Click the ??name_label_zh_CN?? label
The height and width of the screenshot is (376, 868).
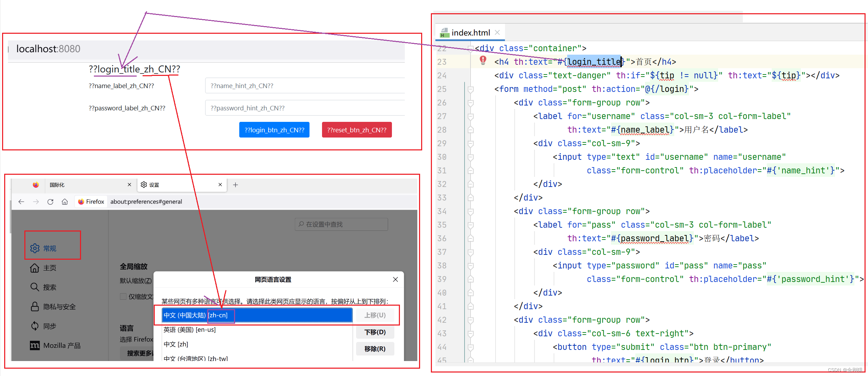coord(121,86)
